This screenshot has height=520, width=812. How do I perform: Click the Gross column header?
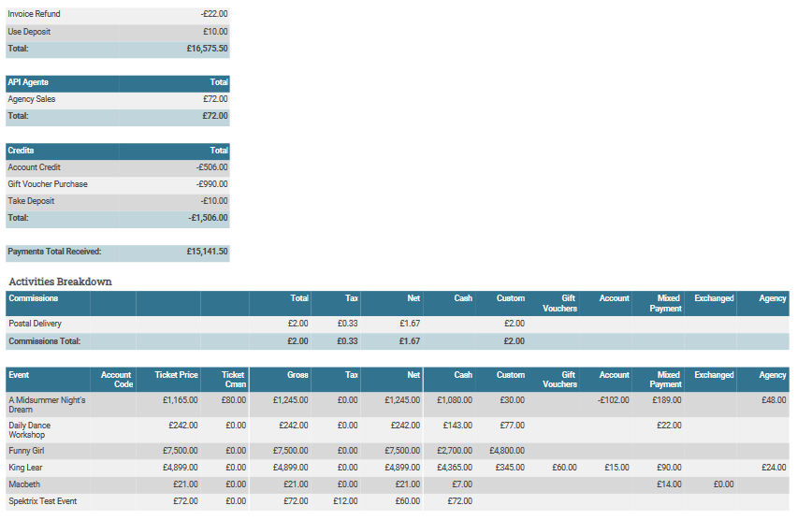[297, 375]
